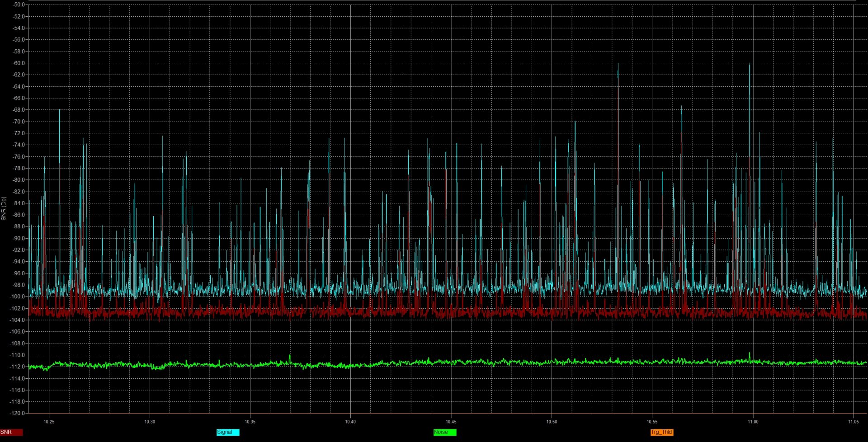This screenshot has width=868, height=442.
Task: Click the 11:05 time axis label
Action: coord(853,422)
